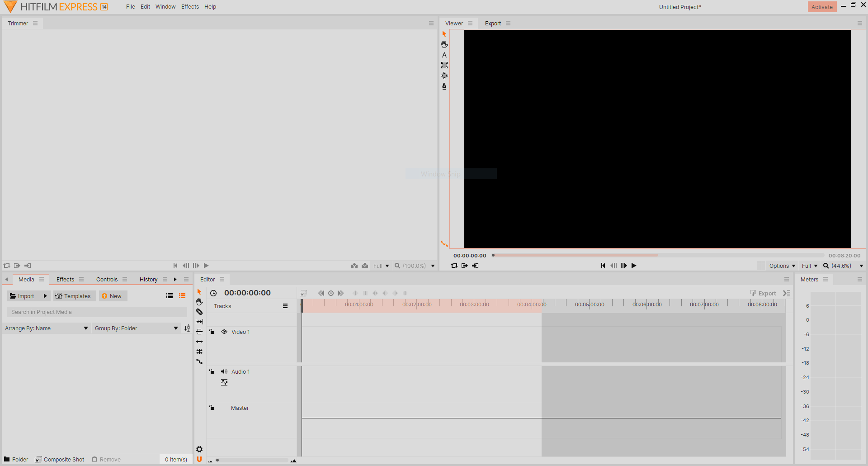Viewport: 868px width, 466px height.
Task: Open the Trimmer zoom 100.0% dropdown
Action: (415, 266)
